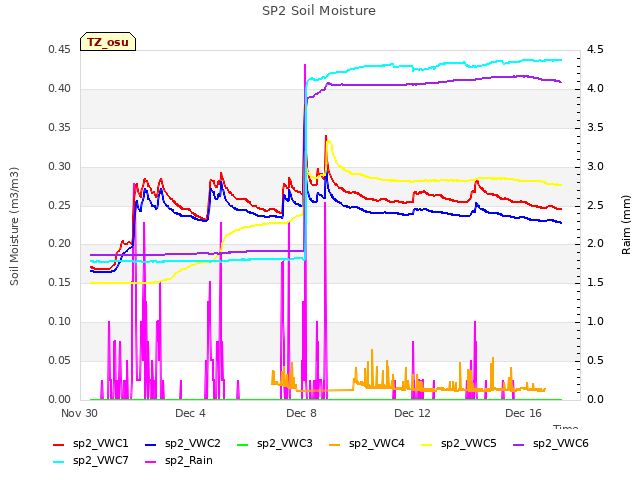Click the Soil Moisture (m3/m3) axis title

(x=14, y=226)
